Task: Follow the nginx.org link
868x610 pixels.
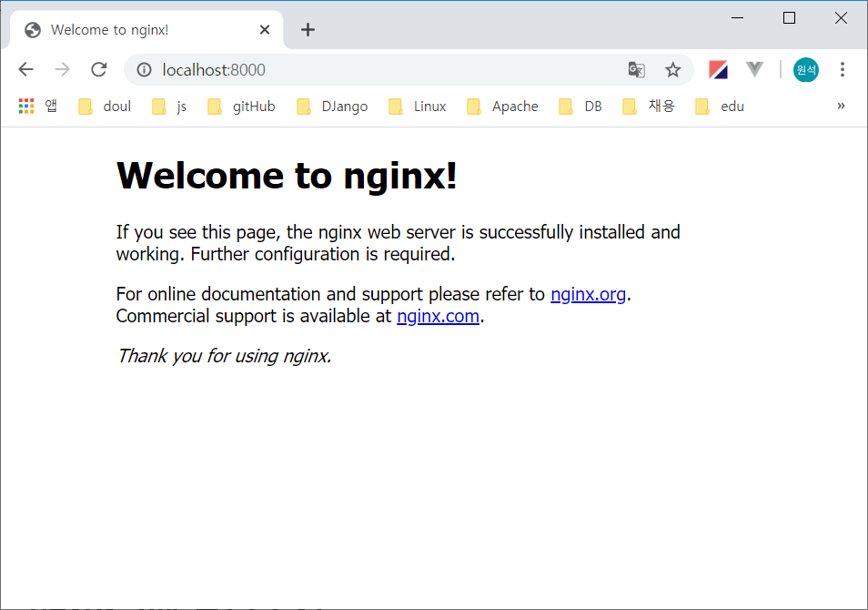Action: pos(588,294)
